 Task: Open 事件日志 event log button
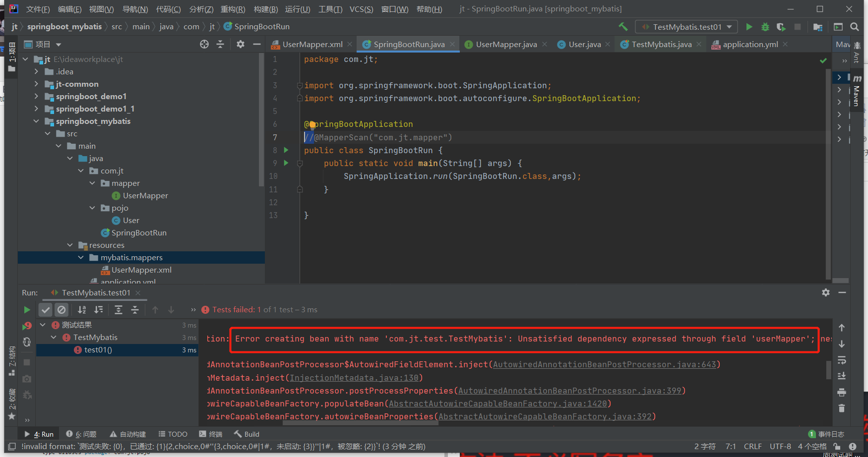pyautogui.click(x=826, y=434)
